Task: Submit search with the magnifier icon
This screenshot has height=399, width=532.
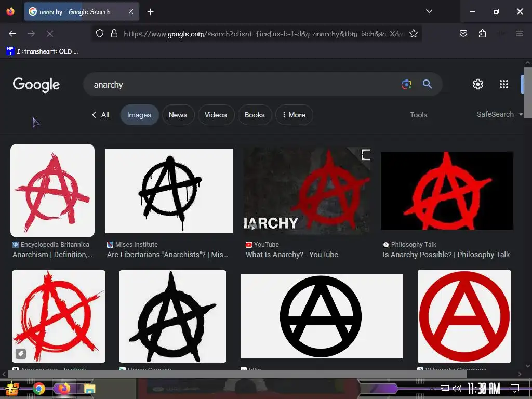Action: 427,84
